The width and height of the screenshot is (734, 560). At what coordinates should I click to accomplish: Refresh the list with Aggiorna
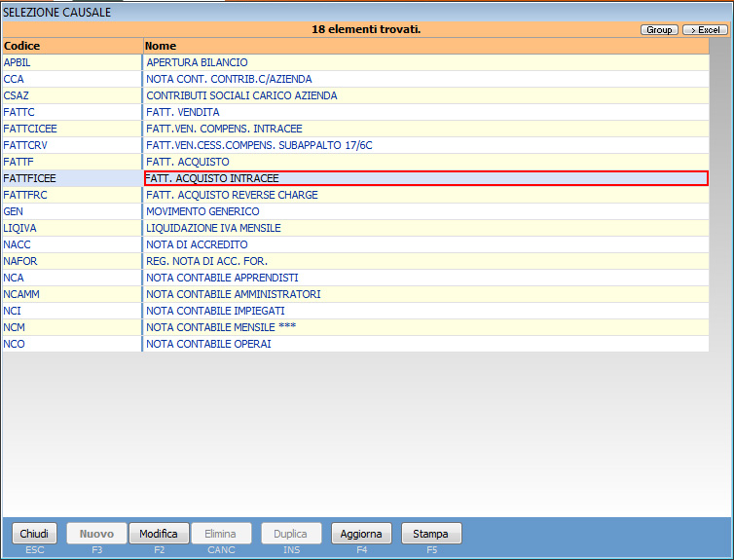click(361, 534)
